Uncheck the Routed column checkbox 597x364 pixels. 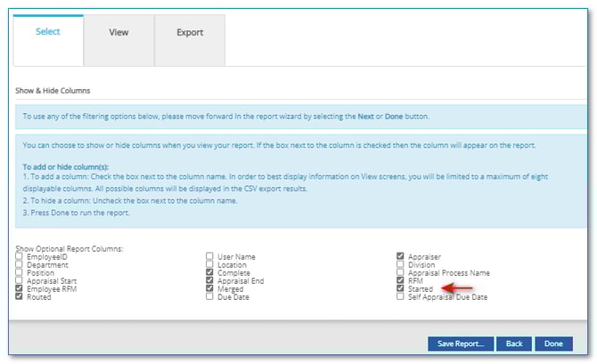click(20, 297)
